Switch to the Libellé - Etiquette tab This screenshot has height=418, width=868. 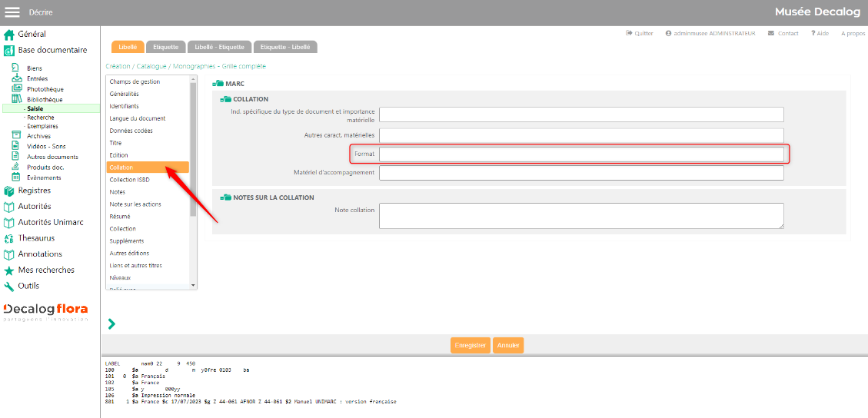click(x=219, y=47)
